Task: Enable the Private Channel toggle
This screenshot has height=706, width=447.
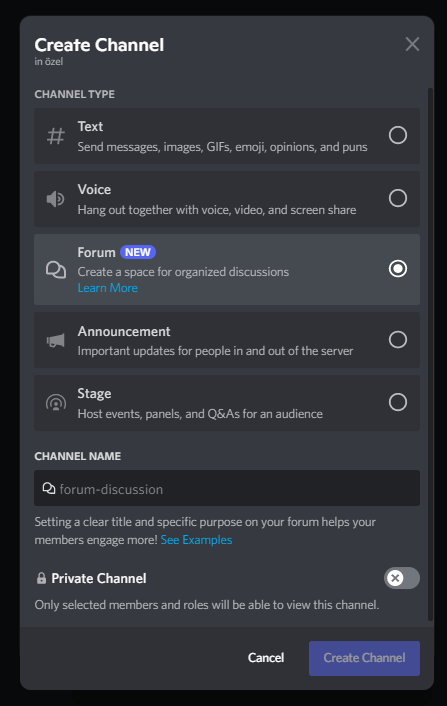Action: tap(402, 578)
